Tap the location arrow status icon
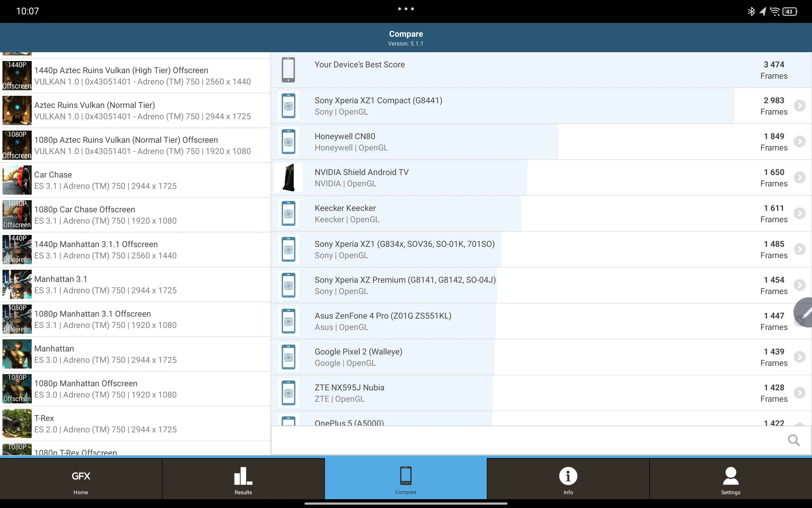The image size is (812, 508). point(763,11)
